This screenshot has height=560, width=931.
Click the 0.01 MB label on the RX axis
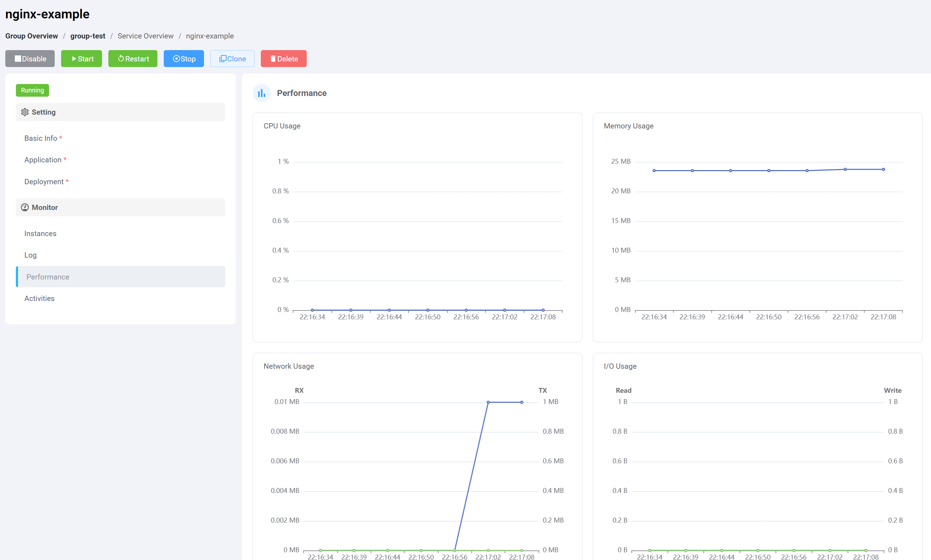[287, 402]
